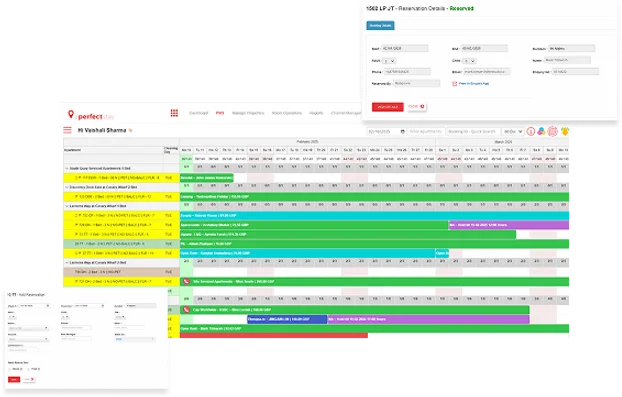This screenshot has width=622, height=397.
Task: Select the second booking type radio in Add Reservation
Action: 29,369
